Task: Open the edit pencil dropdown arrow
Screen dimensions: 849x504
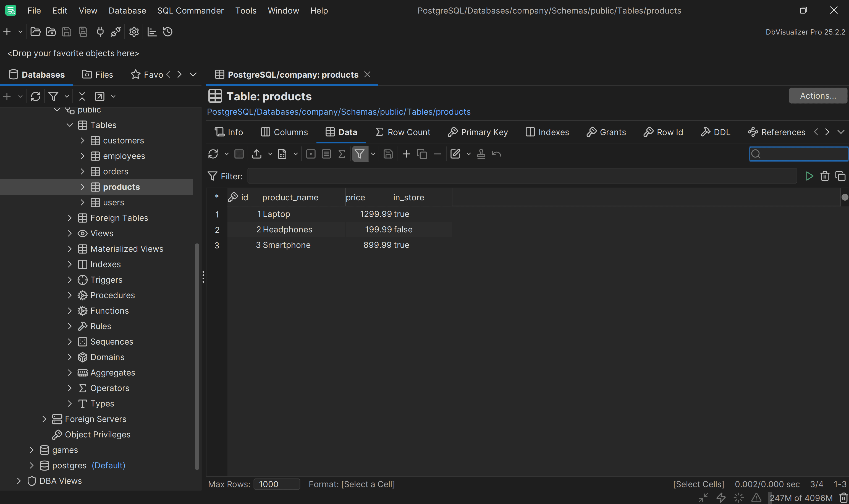Action: coord(468,154)
